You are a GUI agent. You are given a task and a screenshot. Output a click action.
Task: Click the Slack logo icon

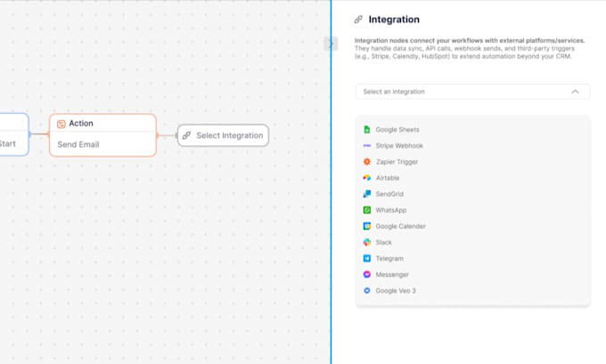click(x=366, y=242)
